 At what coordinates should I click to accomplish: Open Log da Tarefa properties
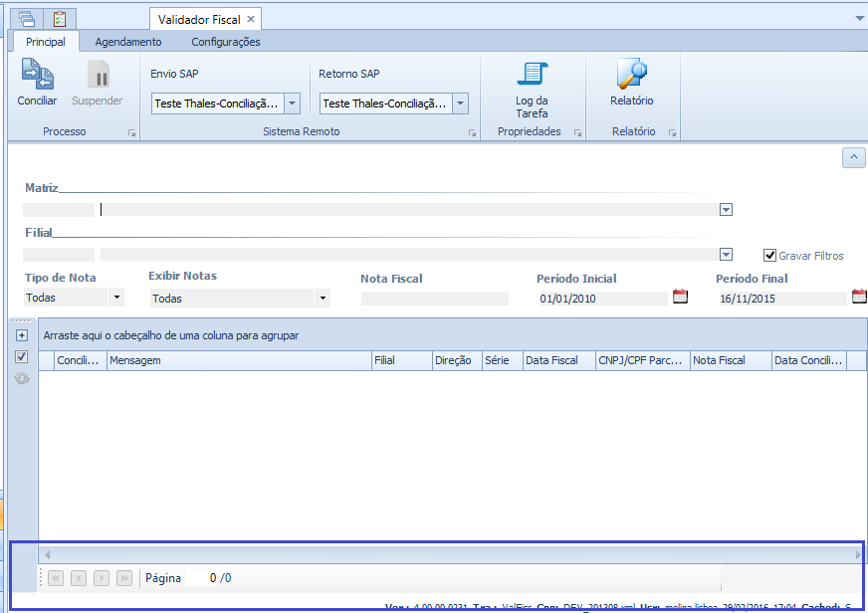coord(532,76)
